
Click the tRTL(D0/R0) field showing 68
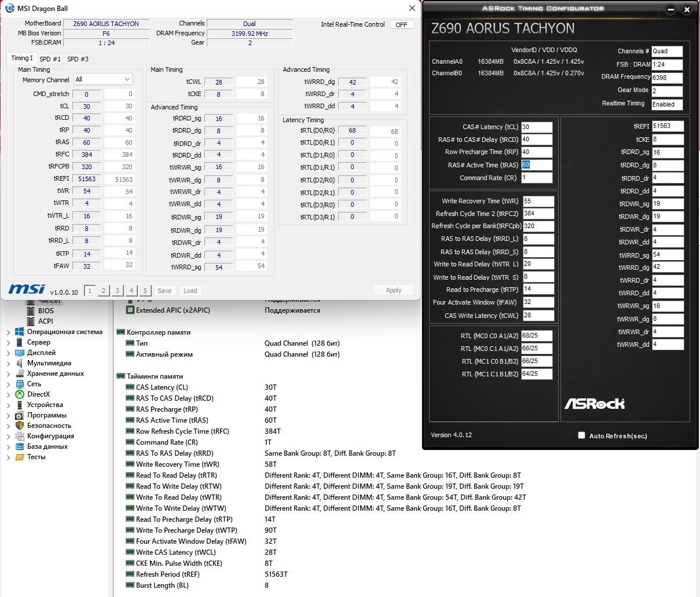(x=352, y=130)
